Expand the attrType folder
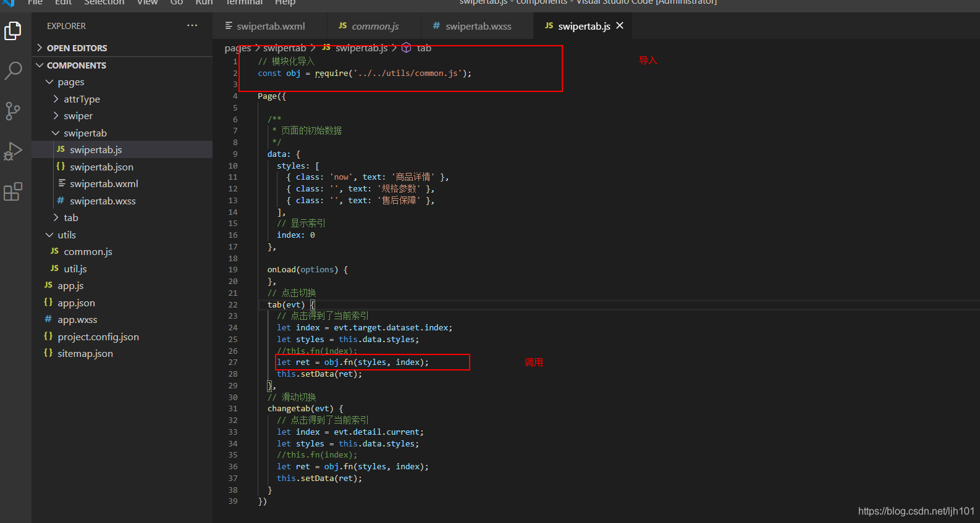This screenshot has width=980, height=523. click(122, 99)
